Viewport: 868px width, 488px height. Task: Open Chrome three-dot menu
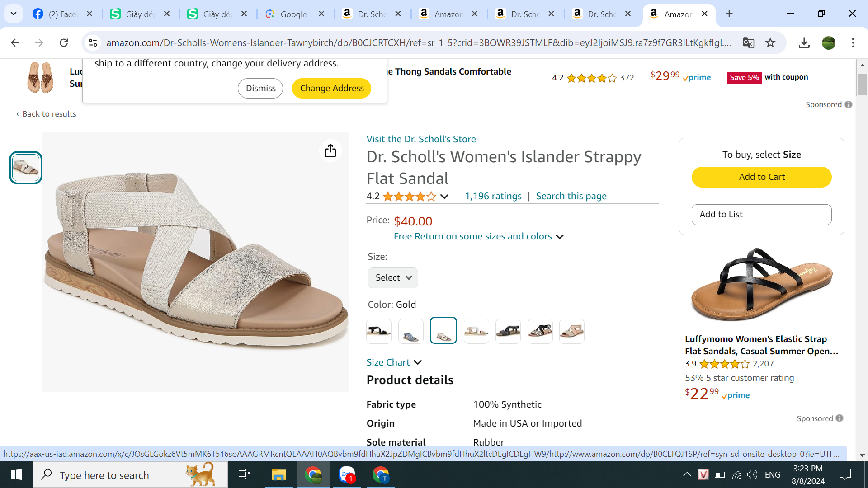853,43
